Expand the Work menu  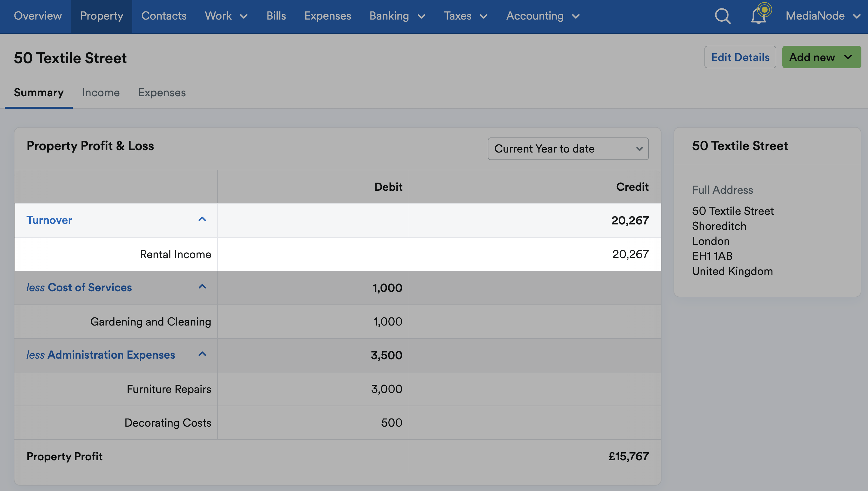[x=226, y=16]
